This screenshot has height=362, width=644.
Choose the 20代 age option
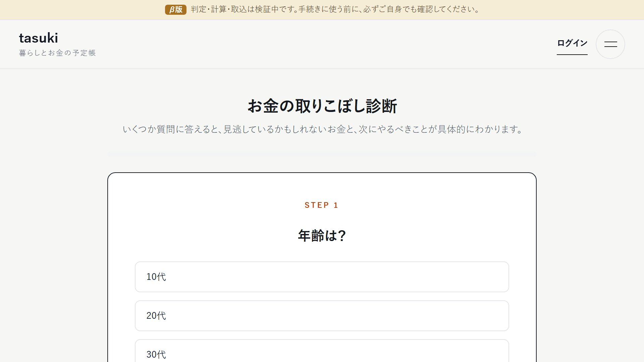[322, 316]
